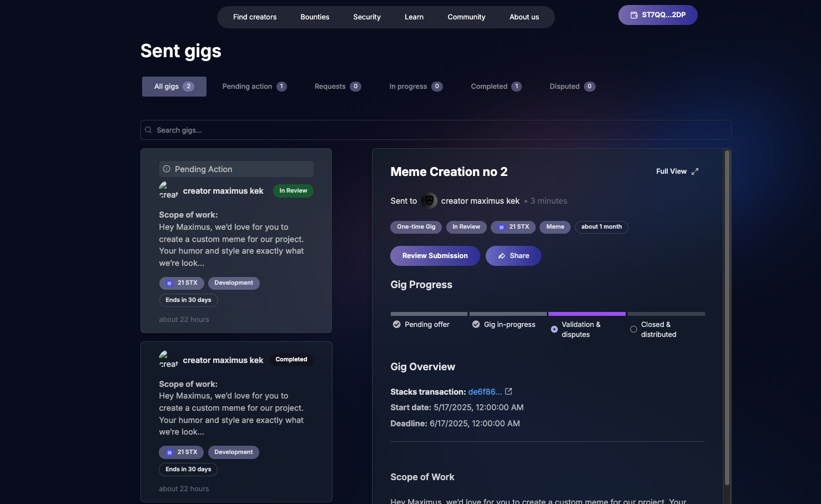
Task: Click the STX token icon in details tags
Action: [501, 227]
